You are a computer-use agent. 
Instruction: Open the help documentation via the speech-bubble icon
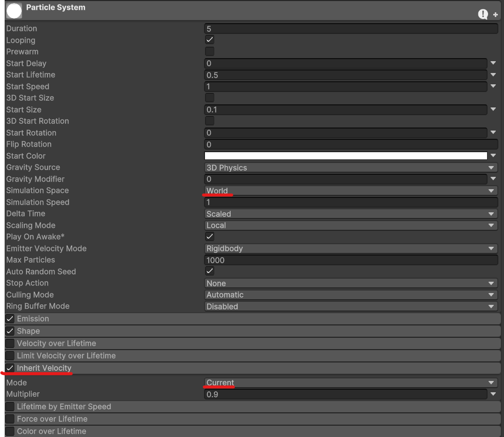click(482, 14)
